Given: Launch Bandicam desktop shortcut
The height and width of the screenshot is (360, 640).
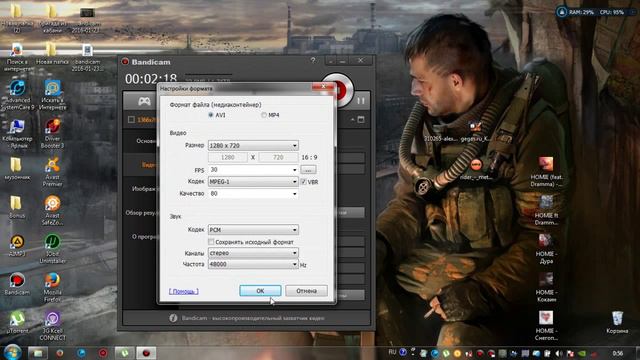Looking at the screenshot, I should pyautogui.click(x=17, y=284).
